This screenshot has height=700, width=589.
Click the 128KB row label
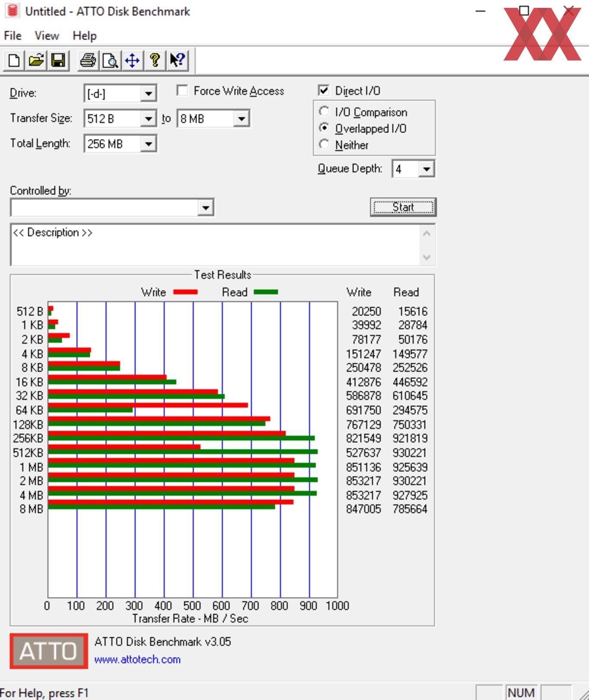pos(28,425)
